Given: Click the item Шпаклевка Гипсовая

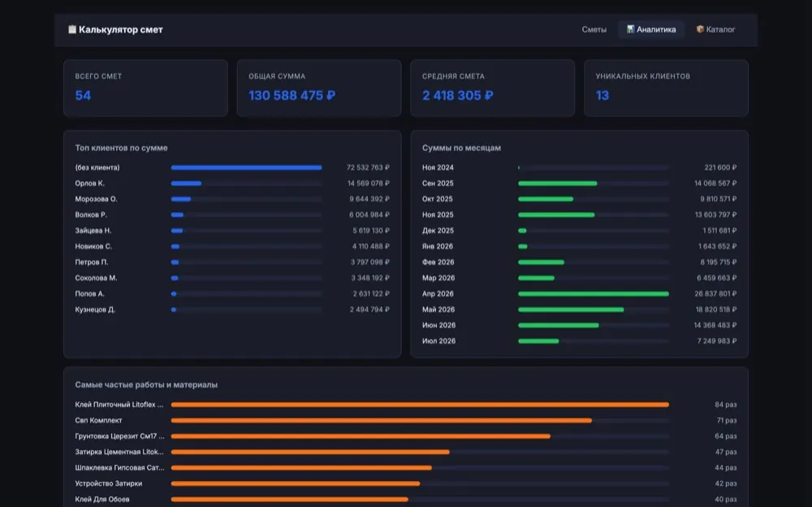Looking at the screenshot, I should coord(119,468).
